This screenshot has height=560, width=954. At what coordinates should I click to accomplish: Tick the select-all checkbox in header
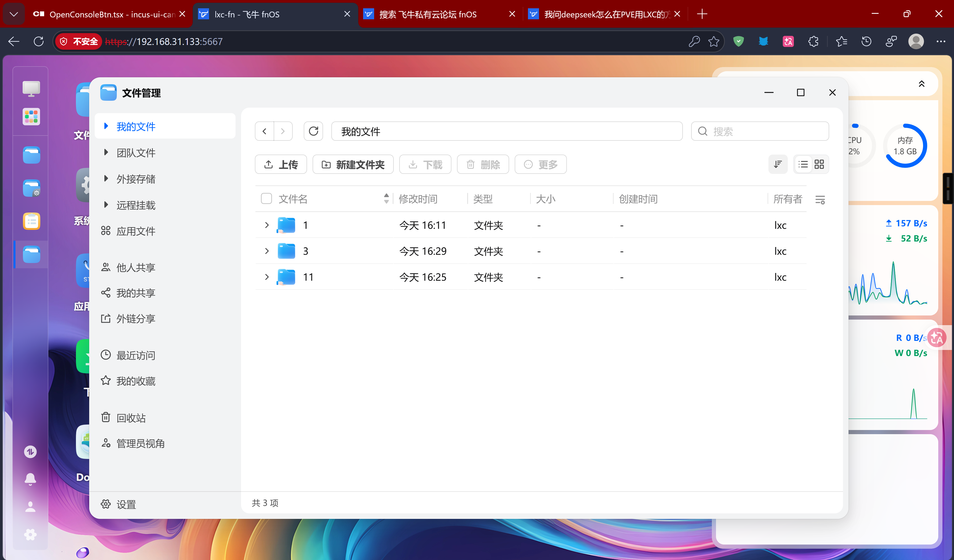tap(266, 199)
